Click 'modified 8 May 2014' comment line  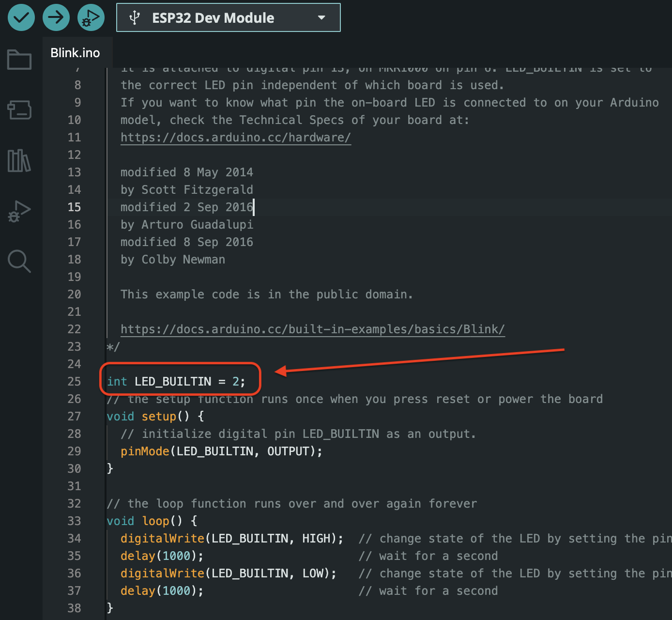point(187,172)
